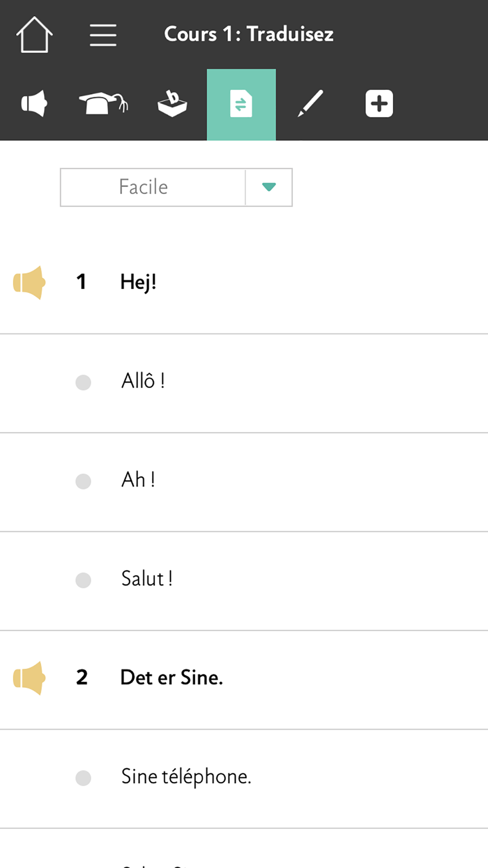Image resolution: width=488 pixels, height=868 pixels.
Task: Click the Det er Sine sentence text
Action: coord(172,678)
